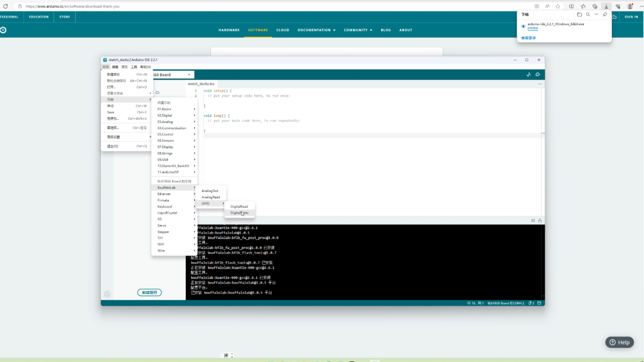Click the Arduino logo on the website

pos(3,30)
